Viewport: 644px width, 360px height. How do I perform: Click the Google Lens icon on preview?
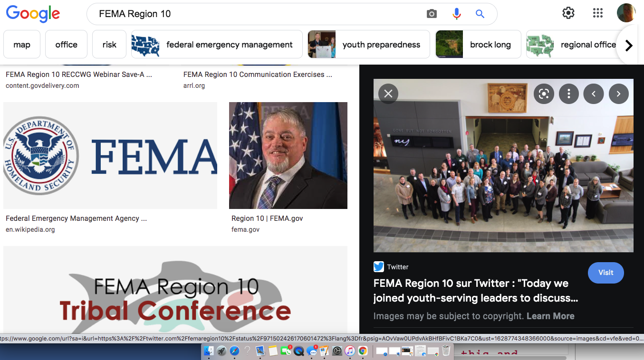(544, 94)
